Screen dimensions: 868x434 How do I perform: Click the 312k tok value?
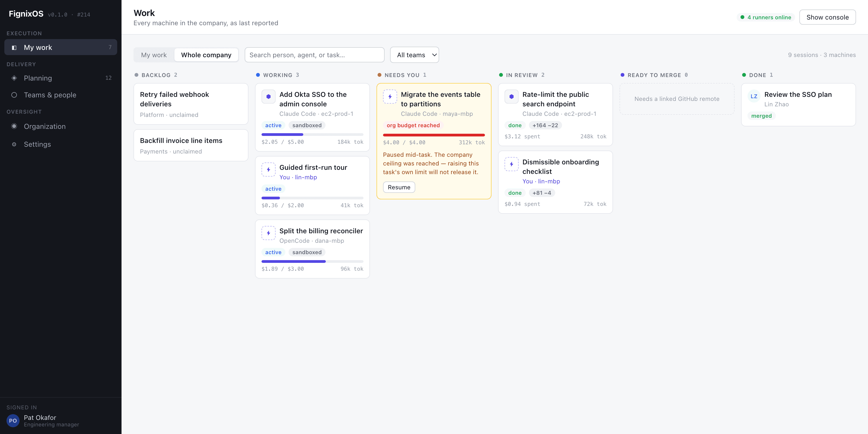point(471,142)
